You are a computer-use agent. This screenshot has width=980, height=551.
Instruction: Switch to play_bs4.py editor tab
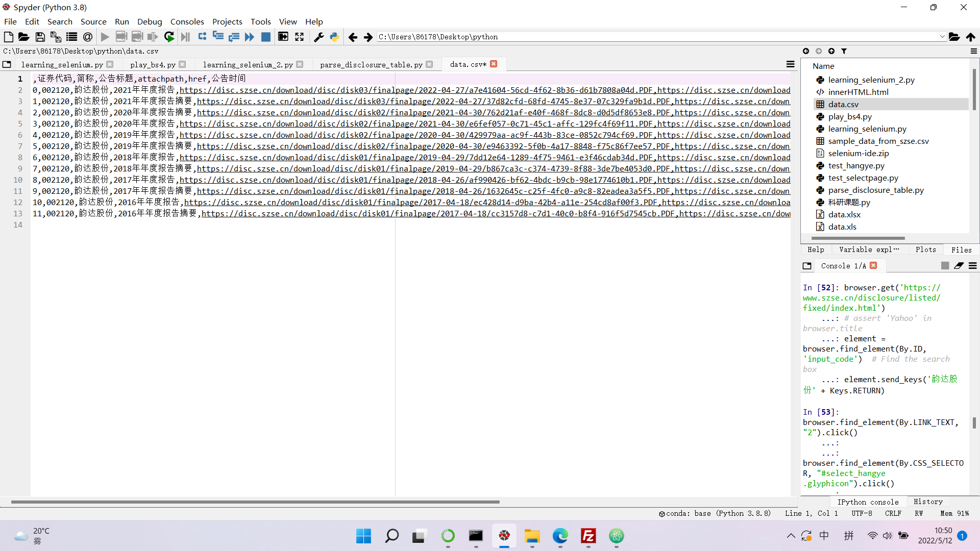(x=153, y=64)
